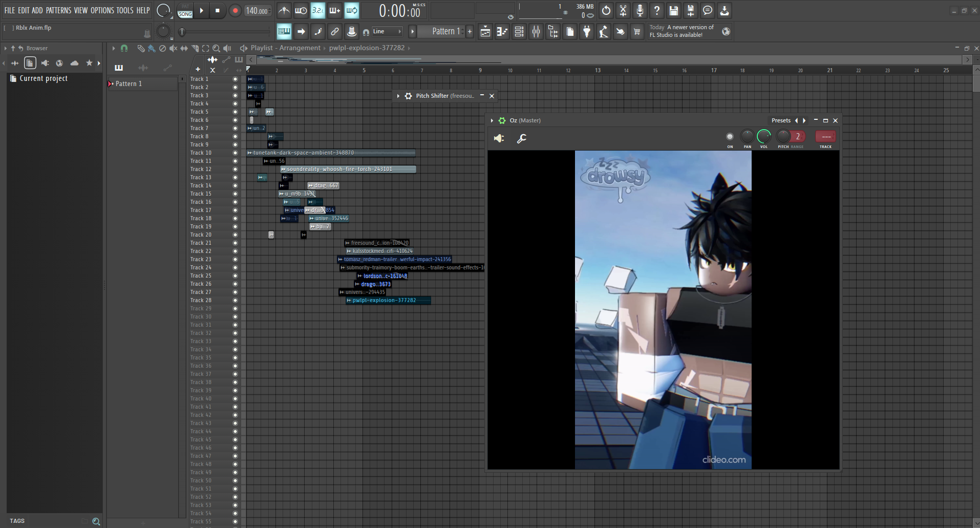Open the Mixer view icon
980x528 pixels.
click(x=536, y=32)
